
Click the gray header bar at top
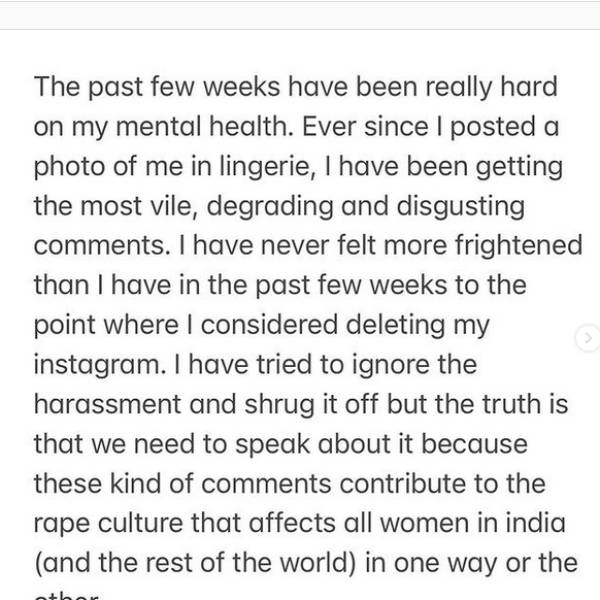coord(300,14)
